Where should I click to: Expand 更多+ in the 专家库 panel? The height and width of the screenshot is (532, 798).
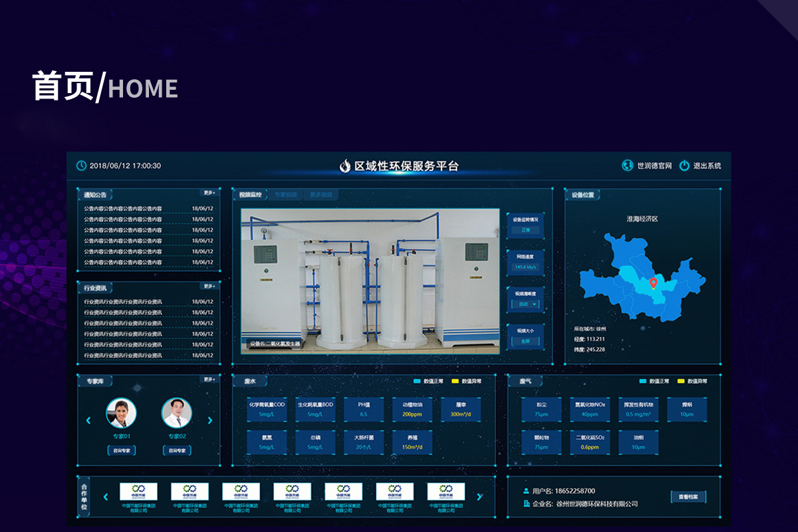(209, 379)
